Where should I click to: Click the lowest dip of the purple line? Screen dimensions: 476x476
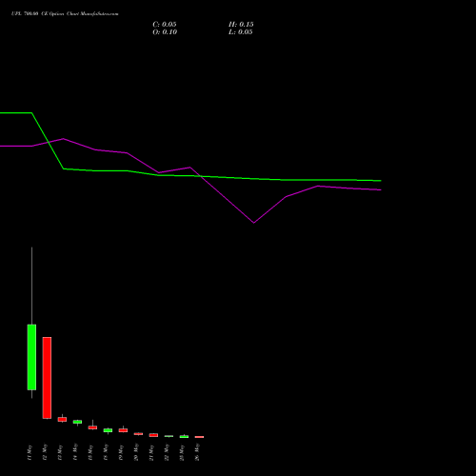(253, 223)
